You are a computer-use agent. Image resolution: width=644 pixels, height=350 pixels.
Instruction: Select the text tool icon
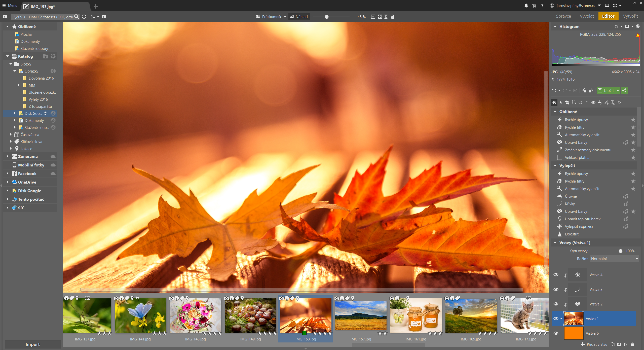click(x=613, y=102)
